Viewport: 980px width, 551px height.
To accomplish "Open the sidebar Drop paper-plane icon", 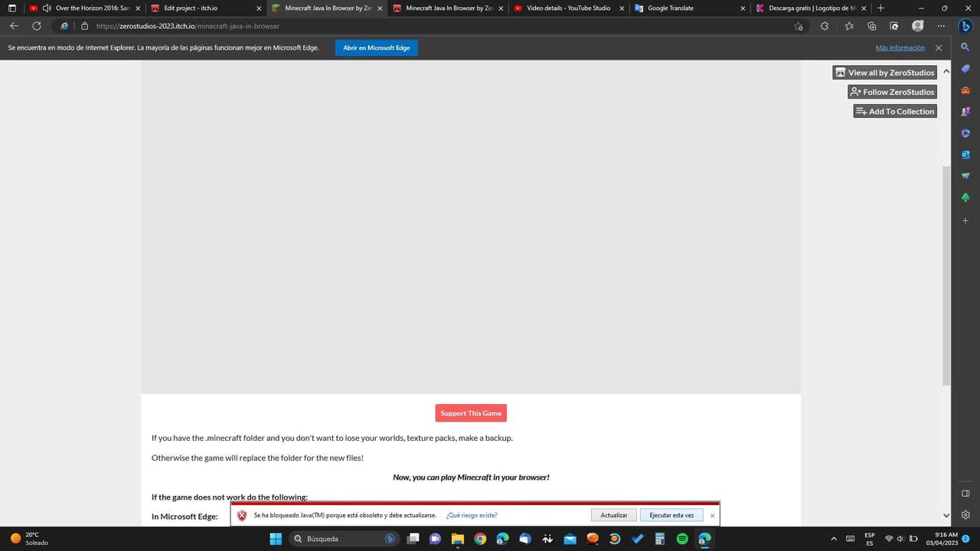I will pos(965,176).
